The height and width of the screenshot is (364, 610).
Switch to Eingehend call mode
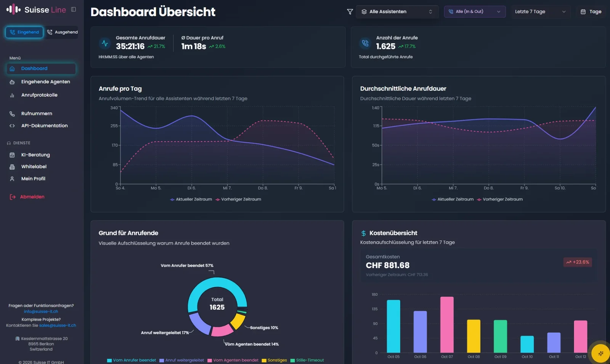[x=24, y=32]
